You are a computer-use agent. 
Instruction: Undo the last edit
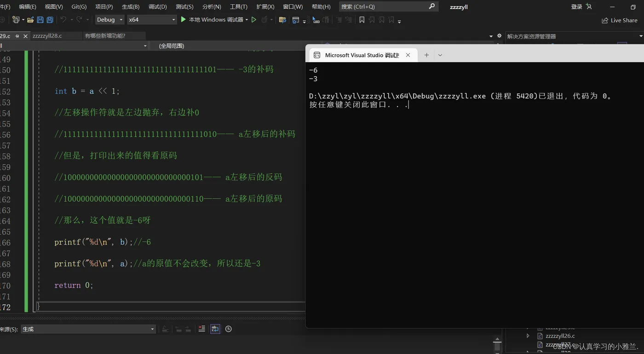[x=63, y=20]
